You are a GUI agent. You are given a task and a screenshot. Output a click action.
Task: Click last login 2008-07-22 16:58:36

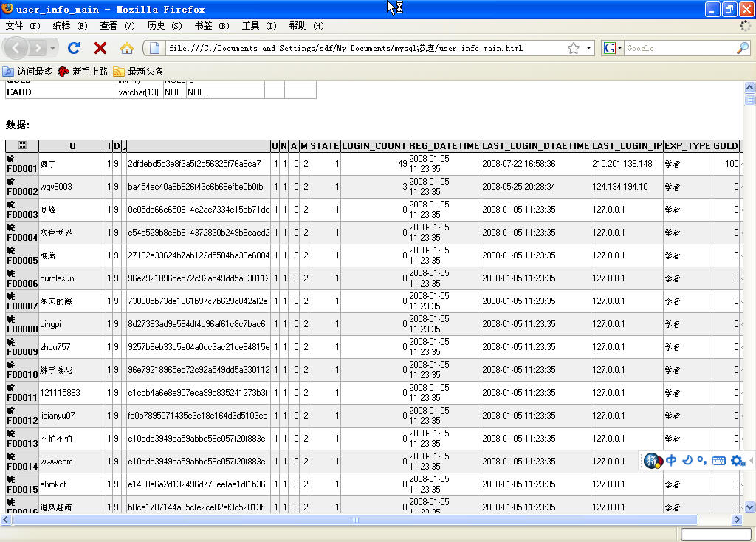tap(519, 164)
